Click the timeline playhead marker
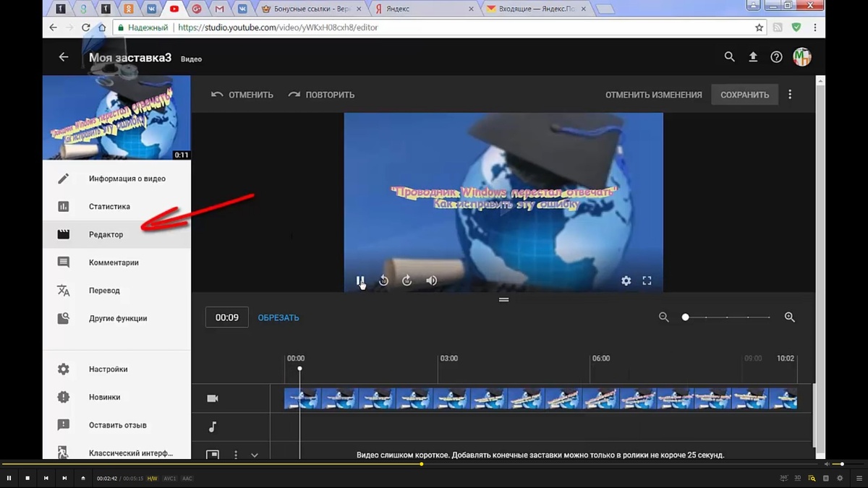 [x=299, y=369]
